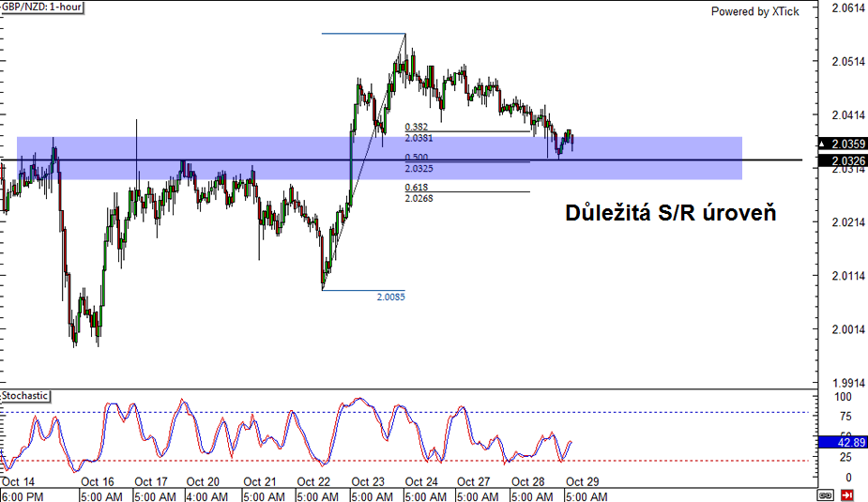Click the Oct 29 date label
Viewport: 868px width, 502px height.
(582, 481)
